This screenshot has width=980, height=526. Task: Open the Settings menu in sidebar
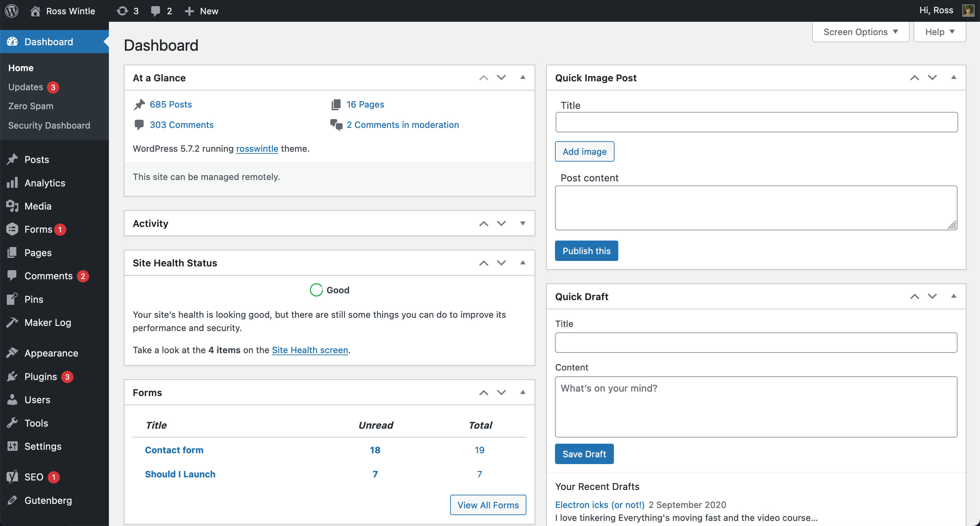(x=43, y=446)
